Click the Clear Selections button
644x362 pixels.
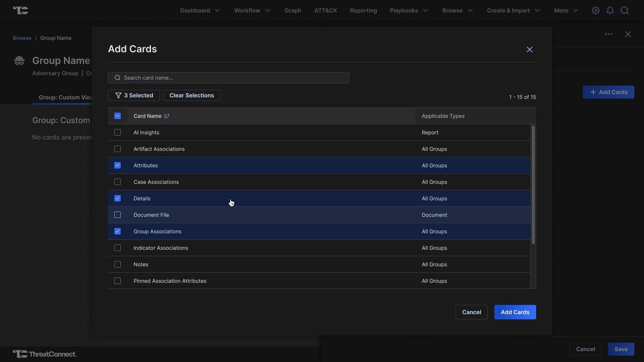(192, 95)
